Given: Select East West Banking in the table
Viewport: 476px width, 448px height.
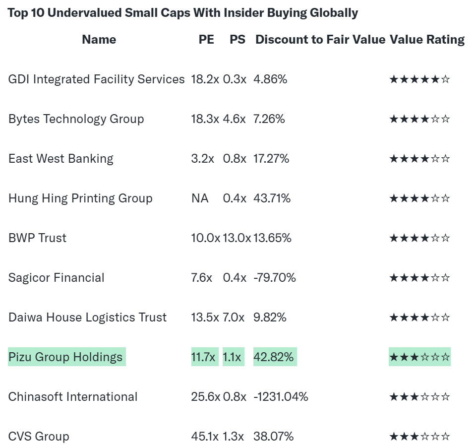Looking at the screenshot, I should (60, 159).
